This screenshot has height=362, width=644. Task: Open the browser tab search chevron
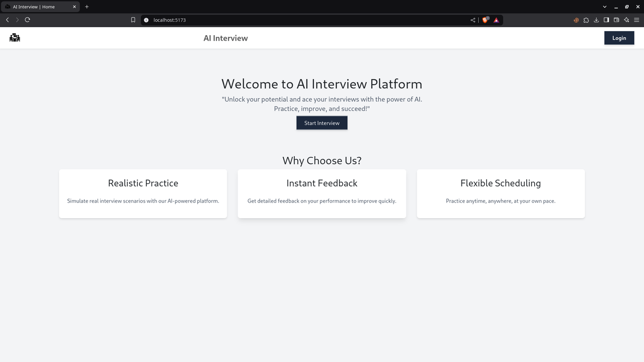pyautogui.click(x=604, y=7)
